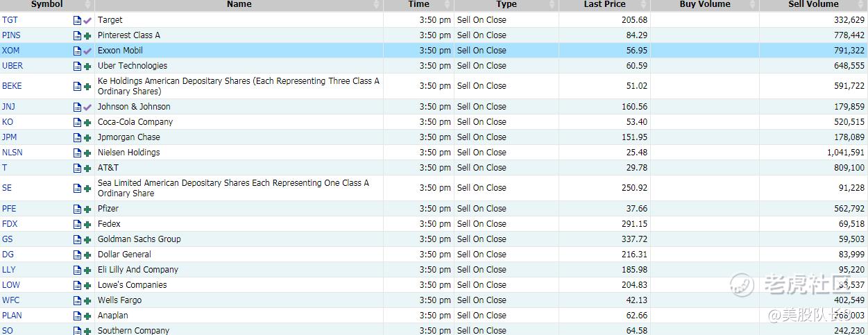This screenshot has width=868, height=335.
Task: Open the document icon in the BEKE row
Action: pos(77,87)
